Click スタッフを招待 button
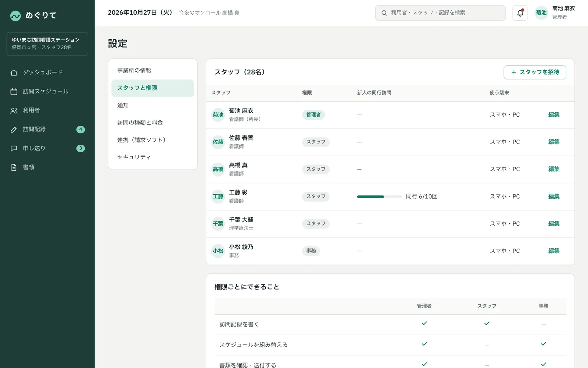Image resolution: width=588 pixels, height=368 pixels. [535, 72]
